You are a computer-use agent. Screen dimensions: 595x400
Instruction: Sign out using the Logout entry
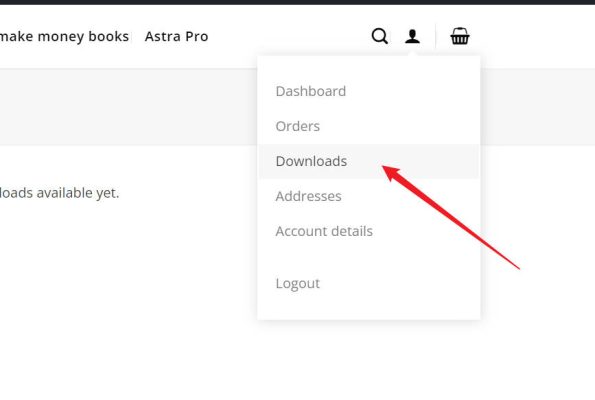(x=298, y=283)
